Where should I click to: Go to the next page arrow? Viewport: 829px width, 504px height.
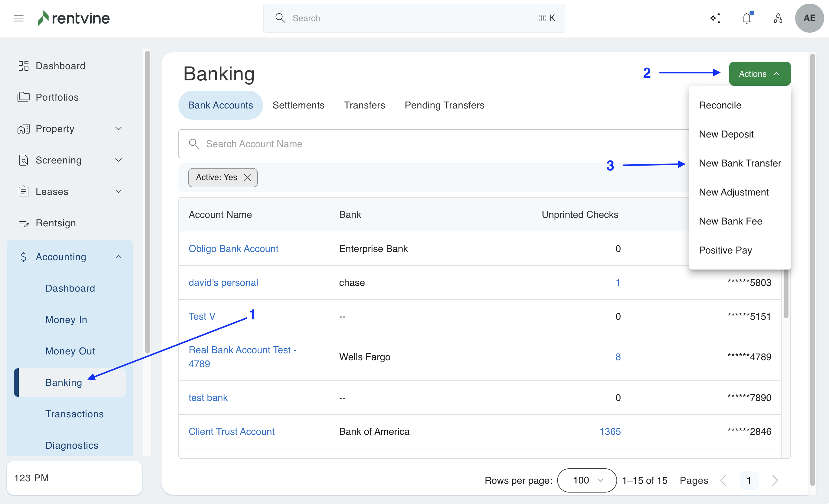tap(775, 480)
